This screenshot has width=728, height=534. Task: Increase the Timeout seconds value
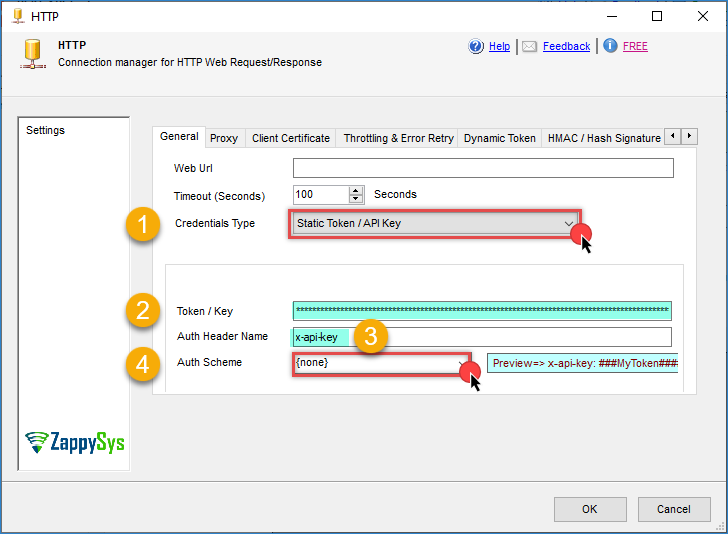tap(356, 190)
